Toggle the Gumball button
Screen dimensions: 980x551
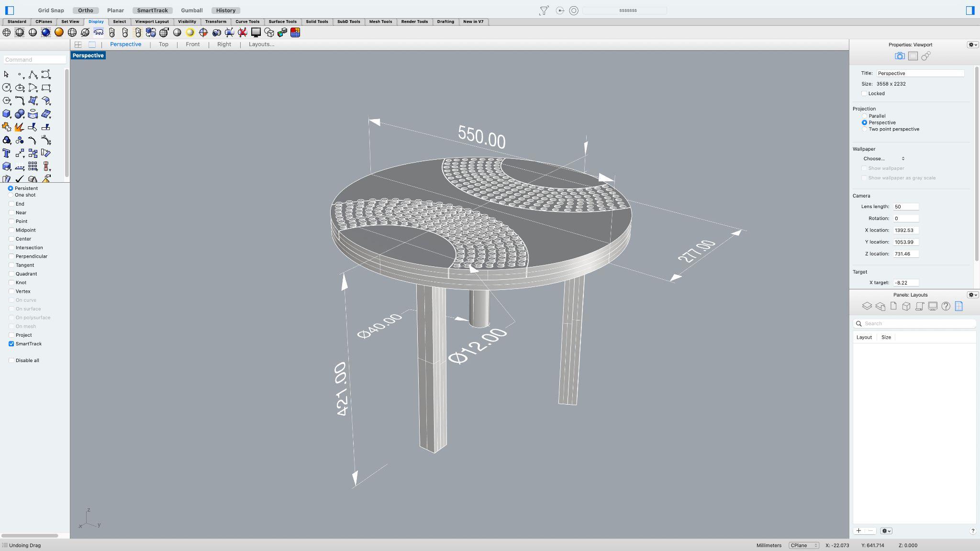pyautogui.click(x=191, y=10)
